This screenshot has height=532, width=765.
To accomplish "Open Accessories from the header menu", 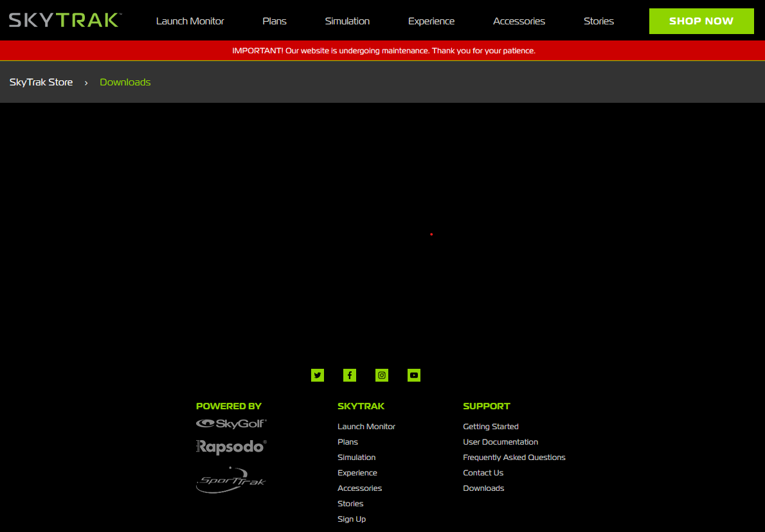I will [x=519, y=21].
